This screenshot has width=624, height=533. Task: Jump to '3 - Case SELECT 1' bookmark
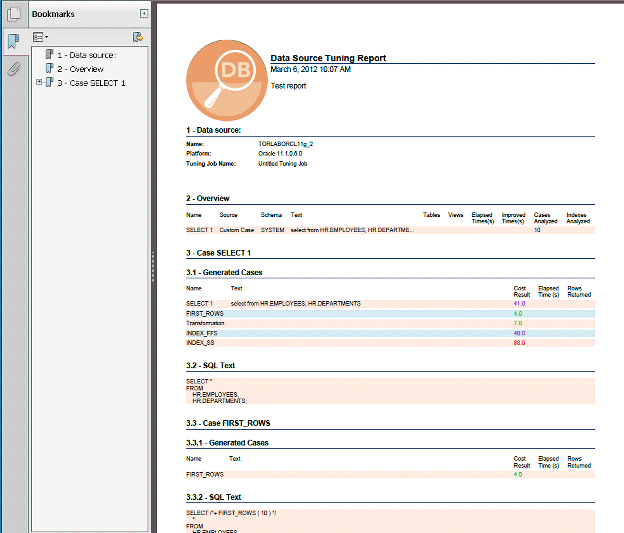click(x=92, y=83)
